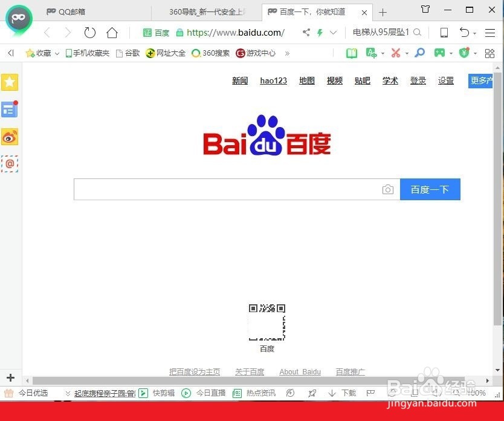Screen dimensions: 504x421
Task: Expand the screenshot tool dropdown arrow
Action: pyautogui.click(x=407, y=54)
